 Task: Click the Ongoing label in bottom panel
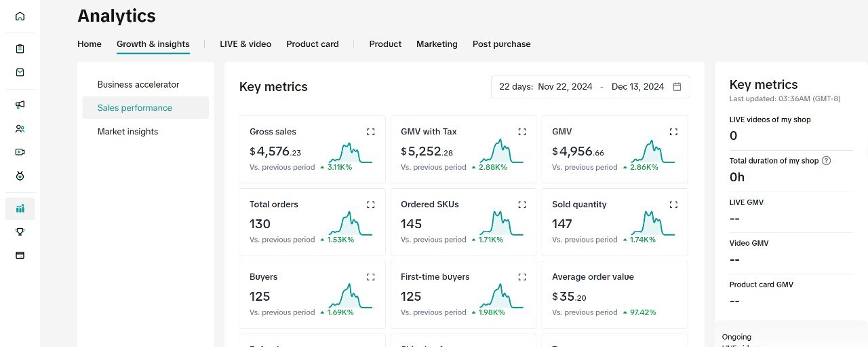coord(736,337)
